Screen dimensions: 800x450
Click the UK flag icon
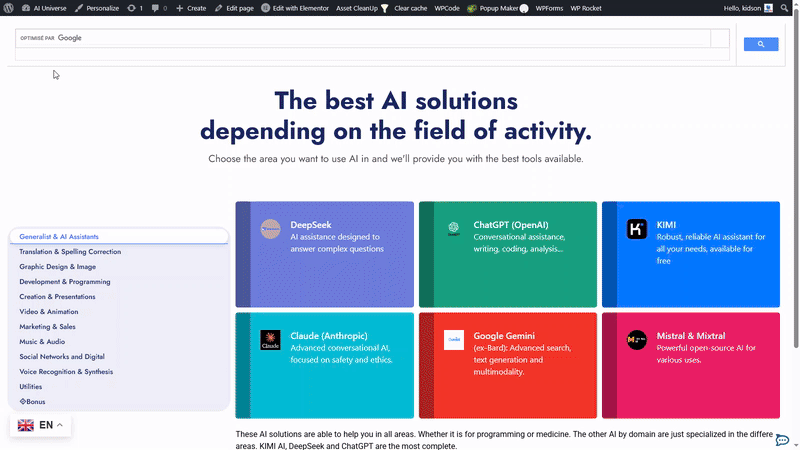pos(26,425)
